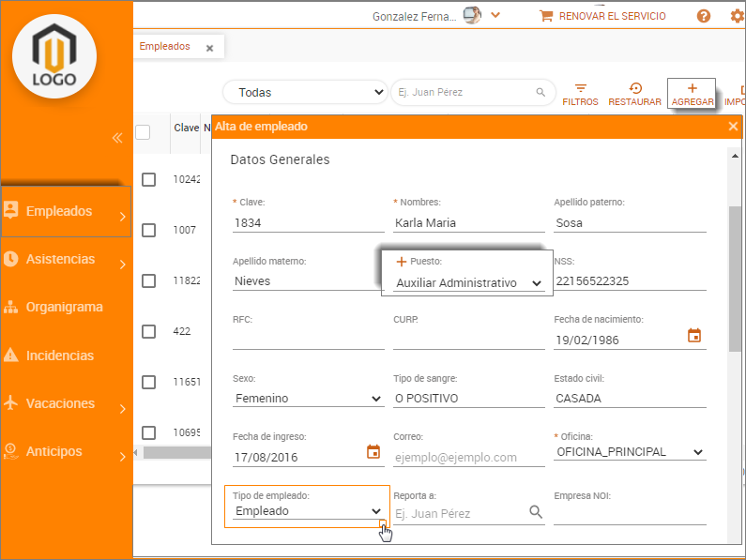Click the help question mark icon
The height and width of the screenshot is (560, 746).
(x=704, y=16)
